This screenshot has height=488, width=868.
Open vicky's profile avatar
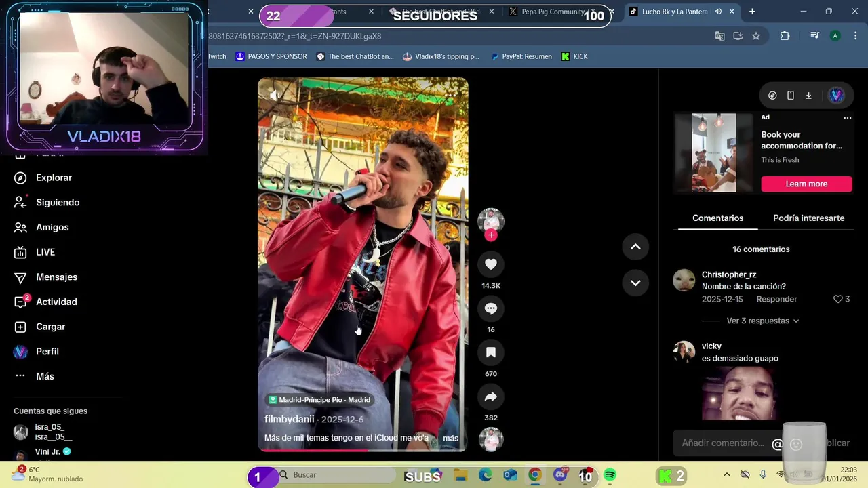(x=684, y=352)
